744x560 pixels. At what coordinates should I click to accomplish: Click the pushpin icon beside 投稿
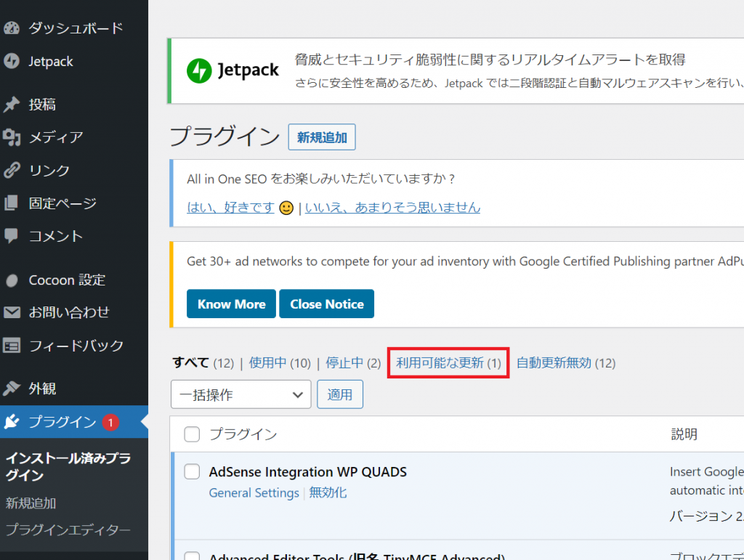(12, 105)
